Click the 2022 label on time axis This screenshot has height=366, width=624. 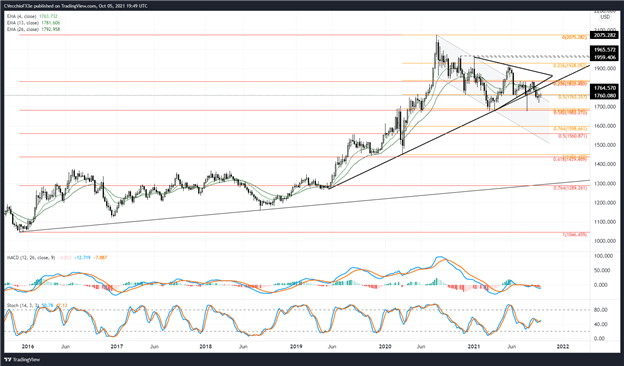(x=562, y=347)
